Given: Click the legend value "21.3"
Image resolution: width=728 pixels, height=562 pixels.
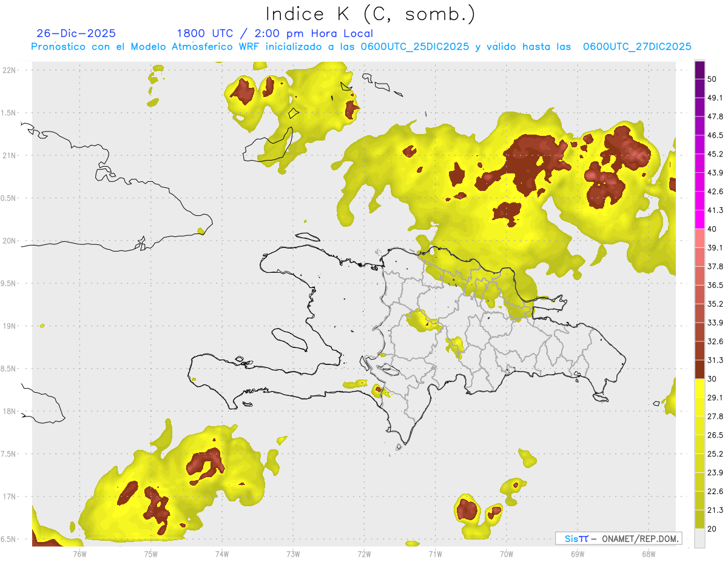Looking at the screenshot, I should pos(715,510).
